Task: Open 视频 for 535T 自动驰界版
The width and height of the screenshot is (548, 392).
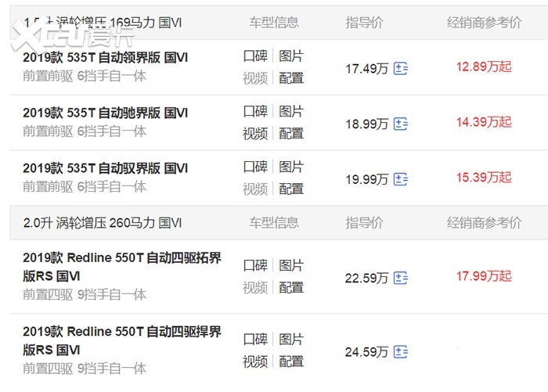Action: pyautogui.click(x=255, y=133)
